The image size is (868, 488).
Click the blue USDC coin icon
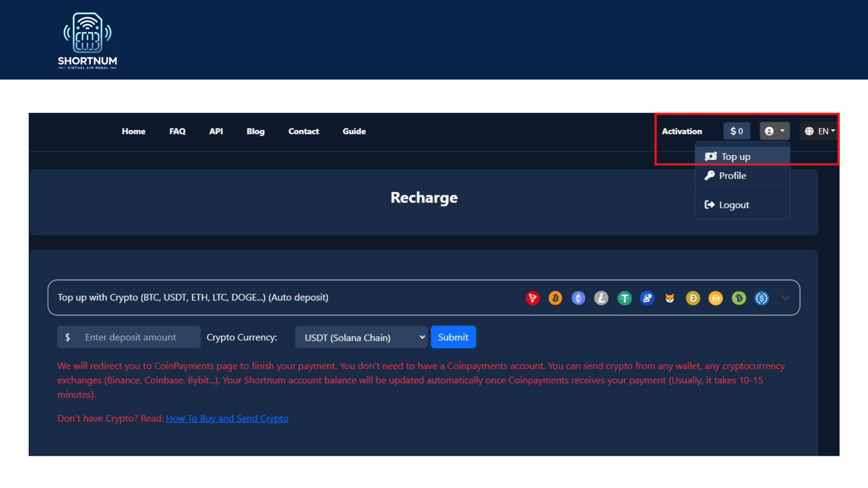(x=762, y=298)
